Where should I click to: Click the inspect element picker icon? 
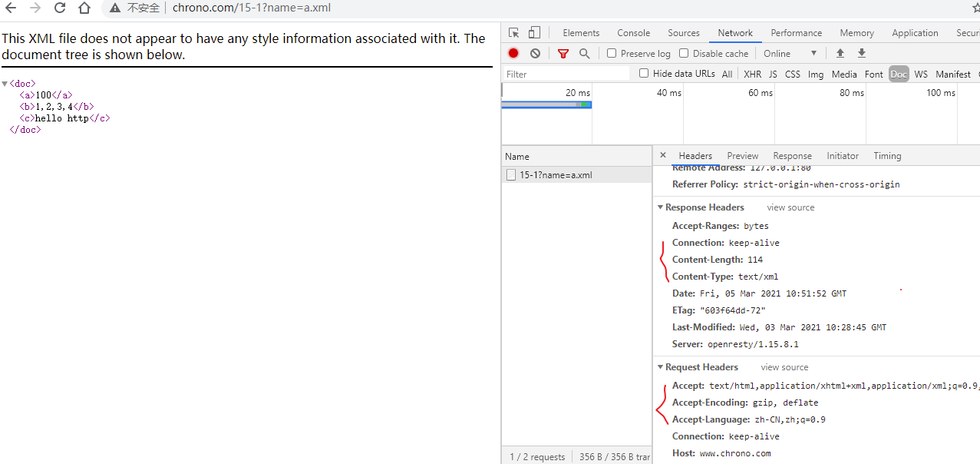coord(514,33)
